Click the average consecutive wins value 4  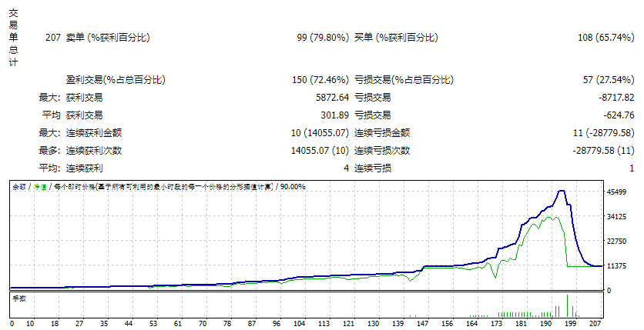coord(346,168)
